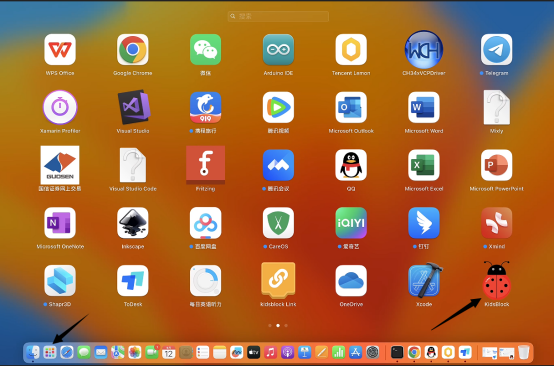Screen dimensions: 554x366
Task: Open the GUOSEN securities trading app
Action: coord(60,165)
